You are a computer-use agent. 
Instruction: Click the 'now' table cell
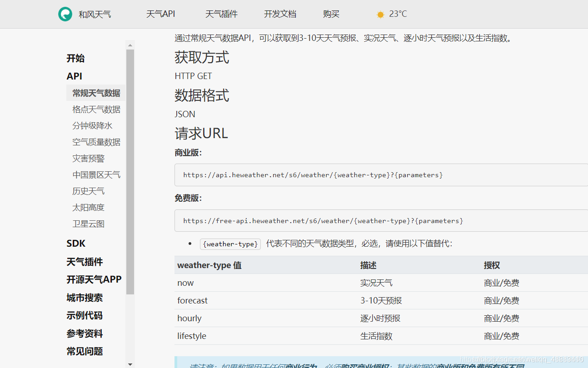point(185,283)
